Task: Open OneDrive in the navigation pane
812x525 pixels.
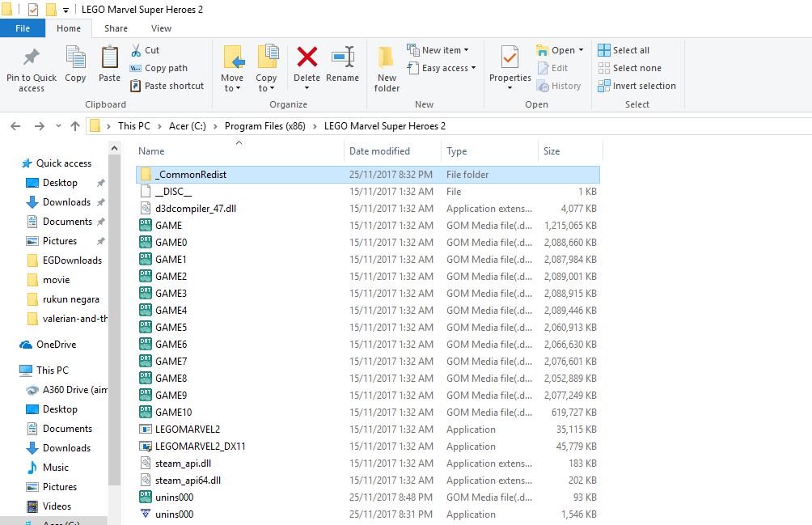Action: [x=49, y=345]
